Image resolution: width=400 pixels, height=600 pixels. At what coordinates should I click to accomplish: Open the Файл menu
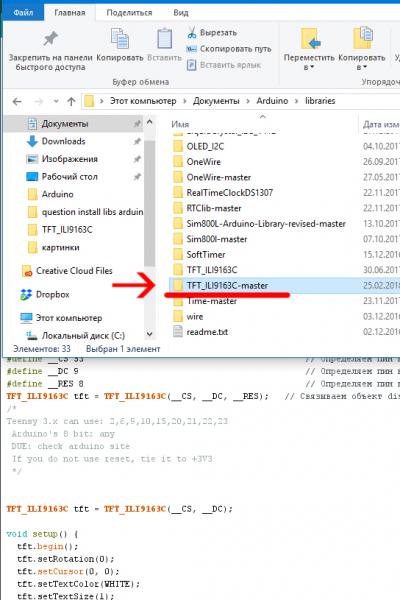(x=23, y=13)
